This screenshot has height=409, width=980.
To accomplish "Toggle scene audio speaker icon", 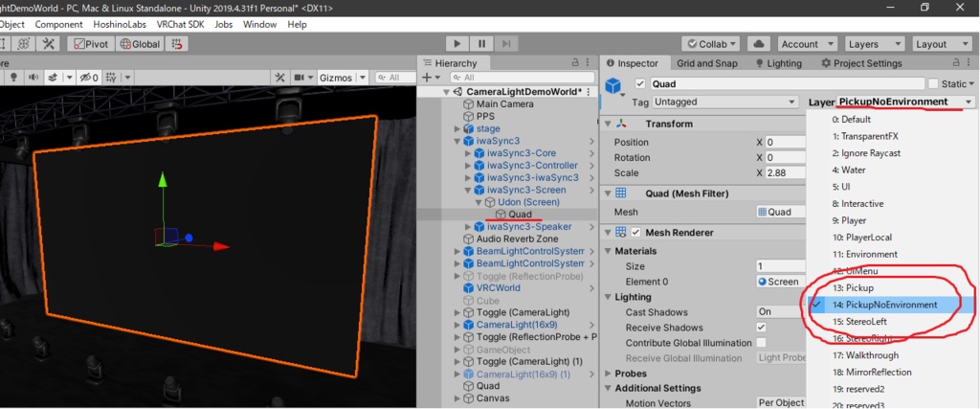I will click(x=33, y=78).
